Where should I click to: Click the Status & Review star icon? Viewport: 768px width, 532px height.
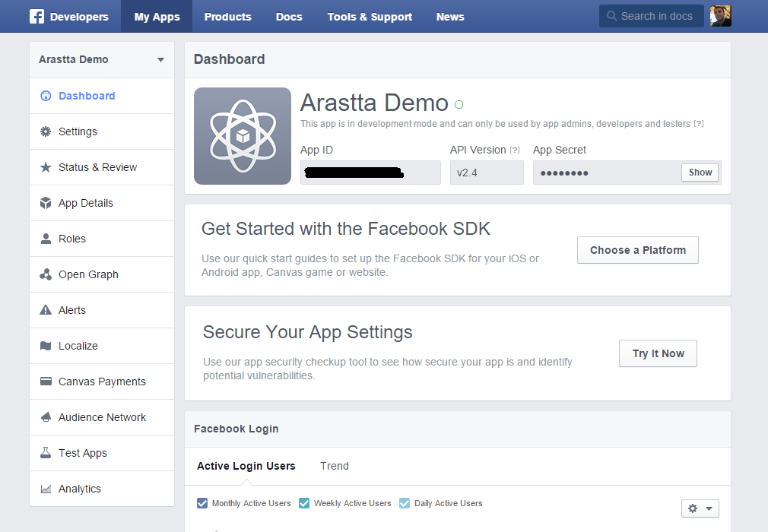(46, 167)
